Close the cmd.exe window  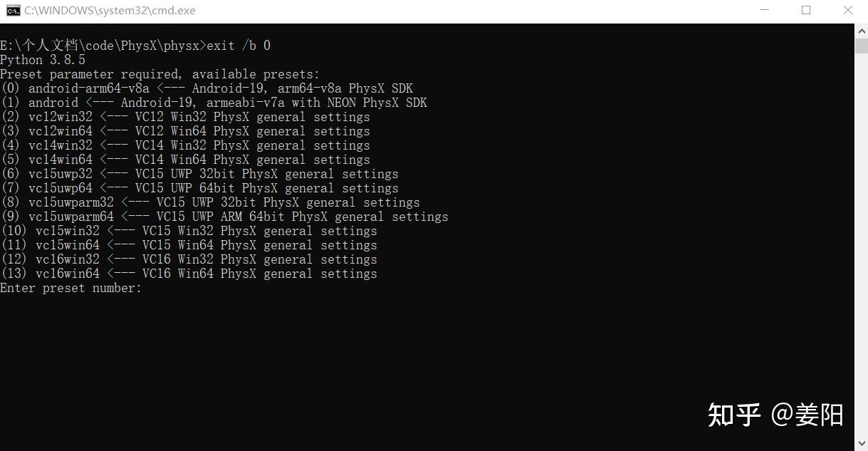tap(847, 11)
